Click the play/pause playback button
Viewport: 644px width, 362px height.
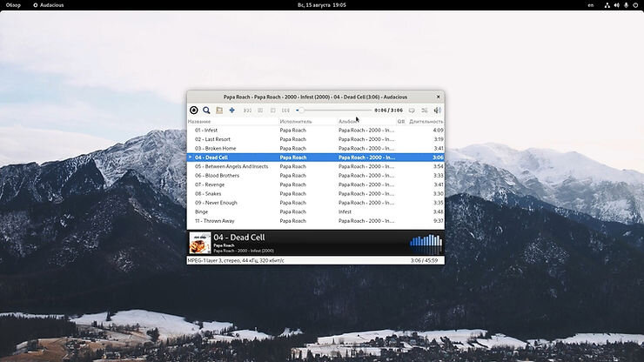point(260,111)
